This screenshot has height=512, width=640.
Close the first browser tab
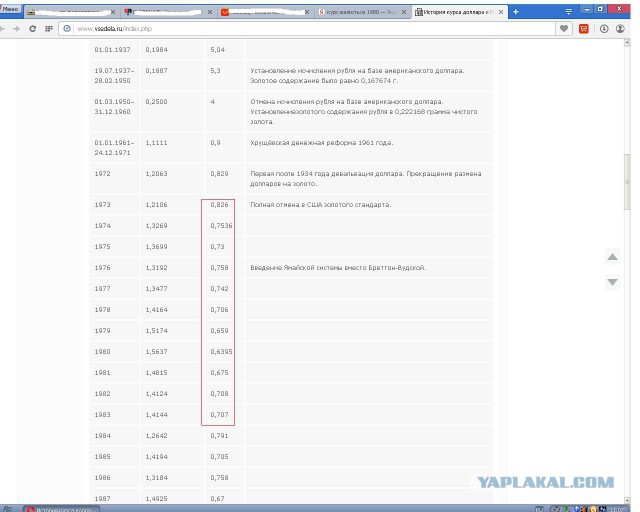pos(113,12)
